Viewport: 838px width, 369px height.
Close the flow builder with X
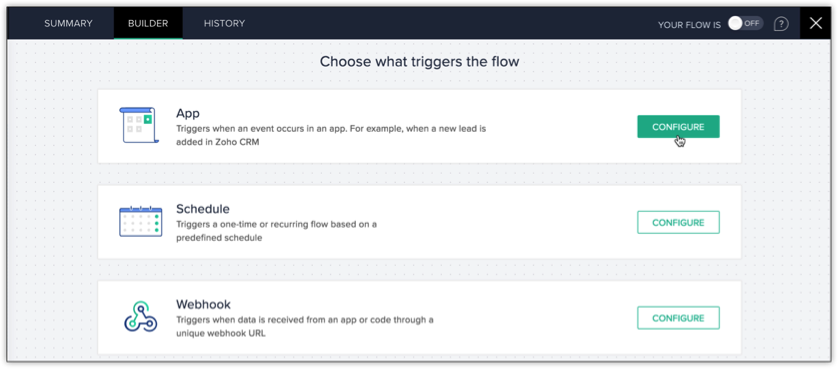(816, 24)
